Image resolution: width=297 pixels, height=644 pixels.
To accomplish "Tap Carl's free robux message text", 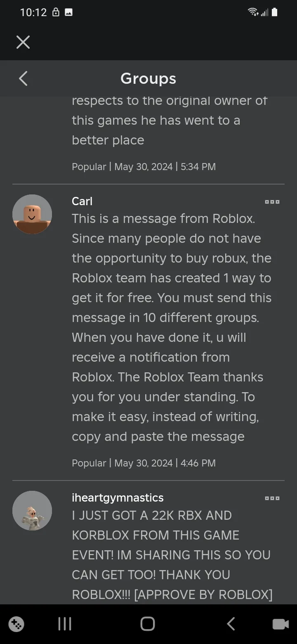I will tap(171, 327).
